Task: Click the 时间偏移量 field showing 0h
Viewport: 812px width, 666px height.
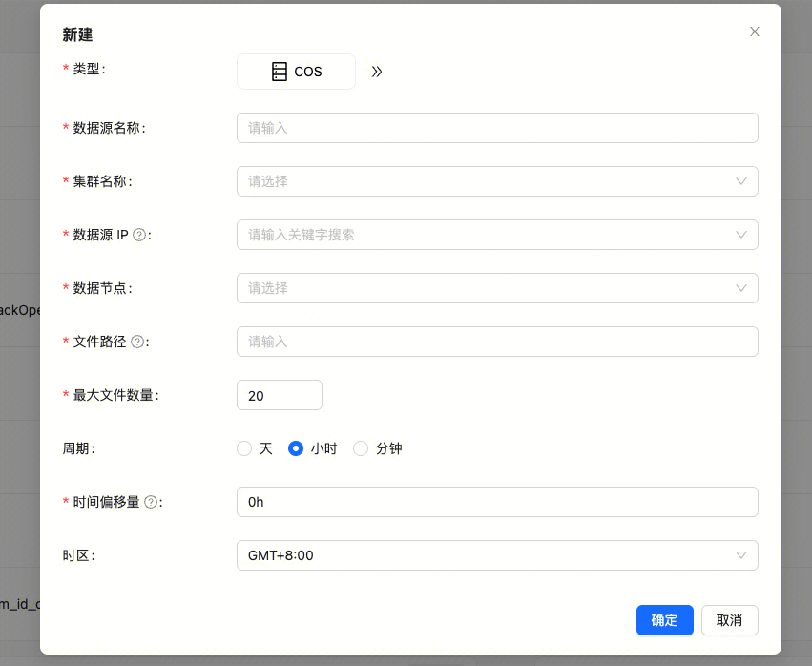Action: [496, 502]
